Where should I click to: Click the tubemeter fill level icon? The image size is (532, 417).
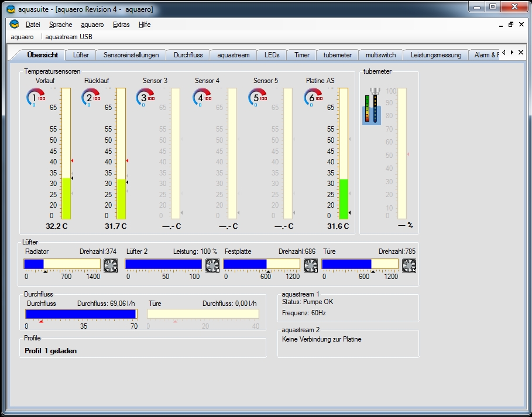coord(372,106)
